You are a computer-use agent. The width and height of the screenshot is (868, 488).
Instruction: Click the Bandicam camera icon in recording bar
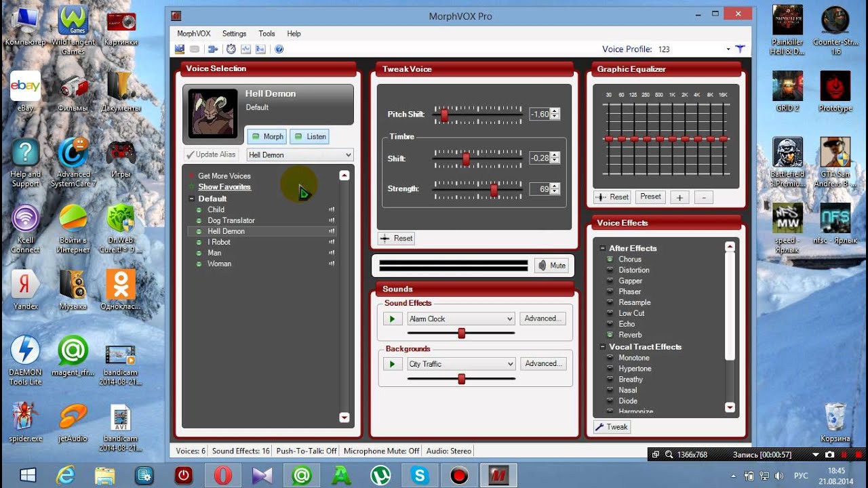point(829,454)
